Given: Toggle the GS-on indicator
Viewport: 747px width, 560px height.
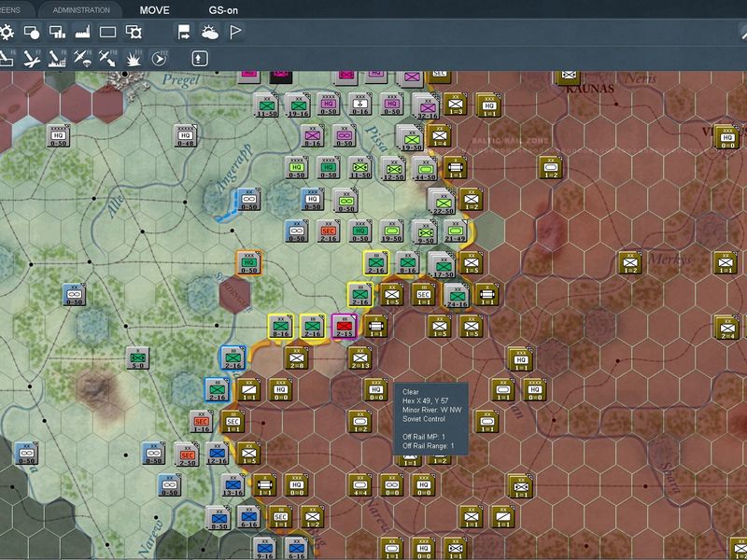Looking at the screenshot, I should (223, 10).
